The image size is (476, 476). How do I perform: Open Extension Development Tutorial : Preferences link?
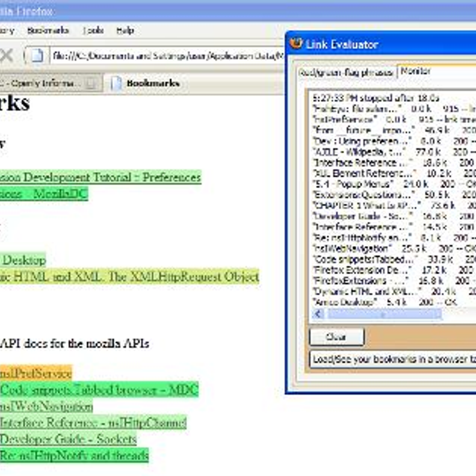[100, 177]
